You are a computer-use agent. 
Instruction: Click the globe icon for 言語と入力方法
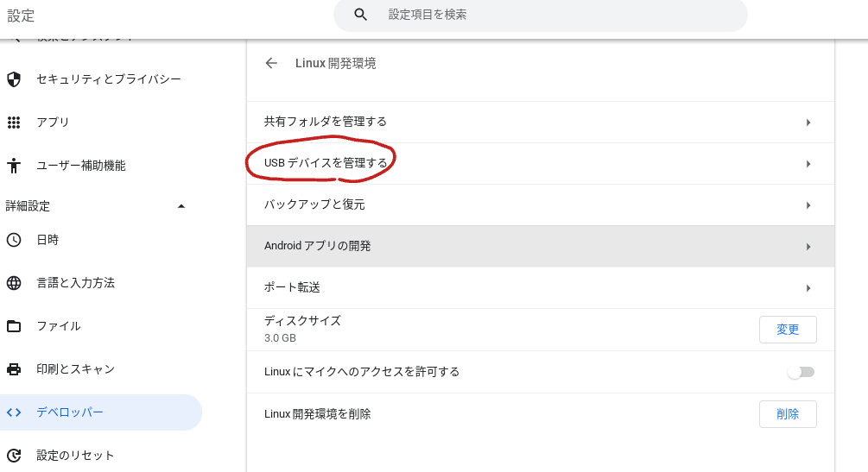(14, 283)
